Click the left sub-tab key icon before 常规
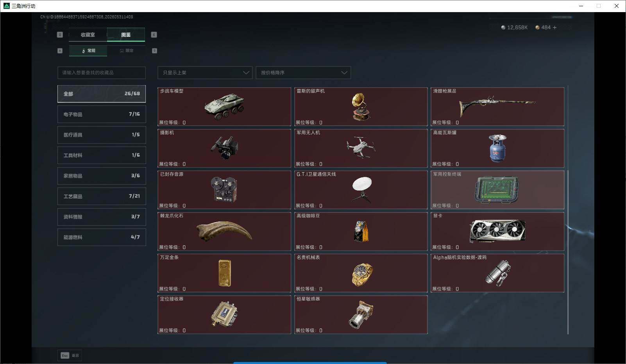 click(x=60, y=51)
